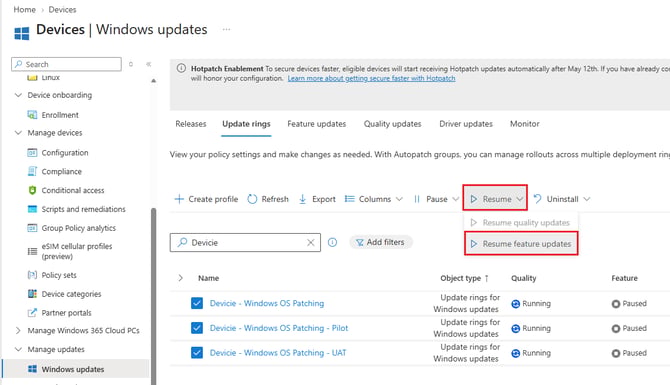Open Devicie - Windows OS Patching - UAT policy

point(278,353)
